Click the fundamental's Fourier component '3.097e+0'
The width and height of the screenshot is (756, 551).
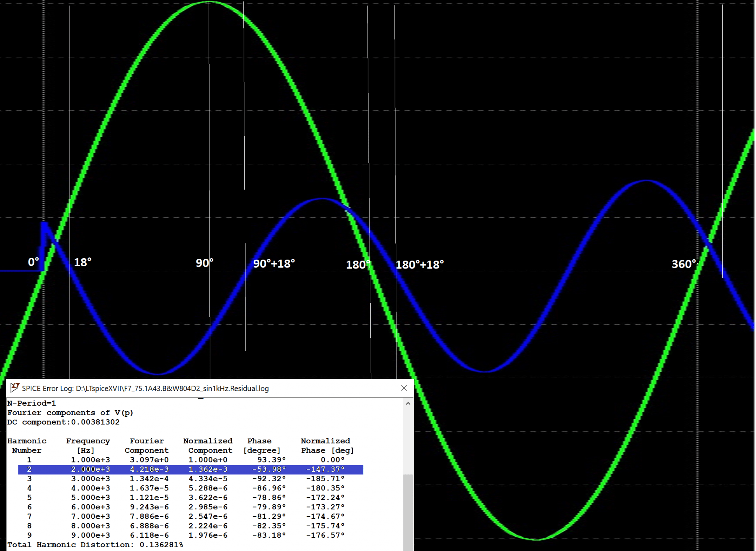point(149,460)
